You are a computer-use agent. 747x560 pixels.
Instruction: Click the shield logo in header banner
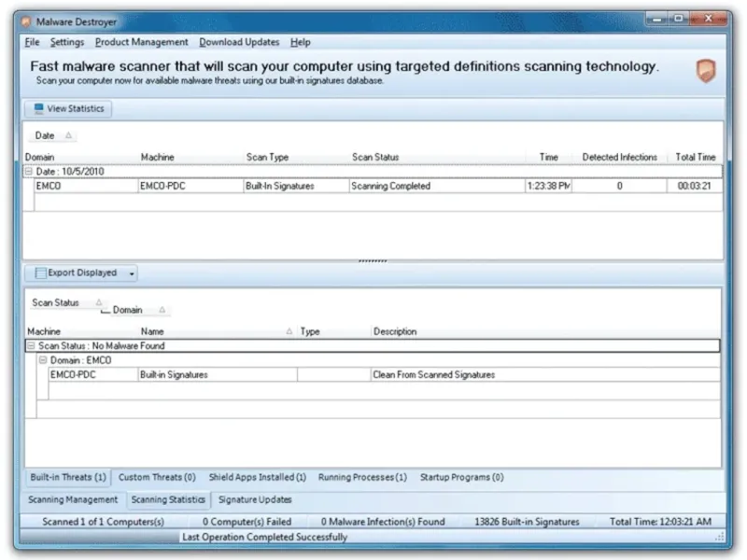(706, 71)
